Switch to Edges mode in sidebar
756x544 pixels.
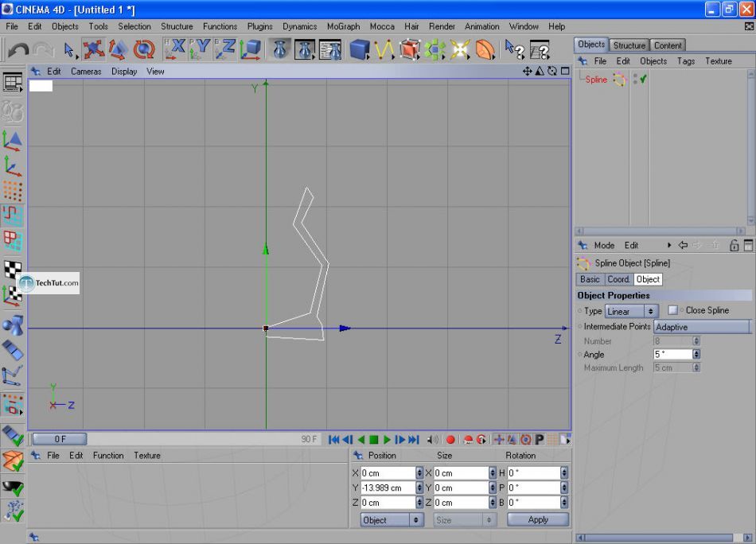[13, 216]
